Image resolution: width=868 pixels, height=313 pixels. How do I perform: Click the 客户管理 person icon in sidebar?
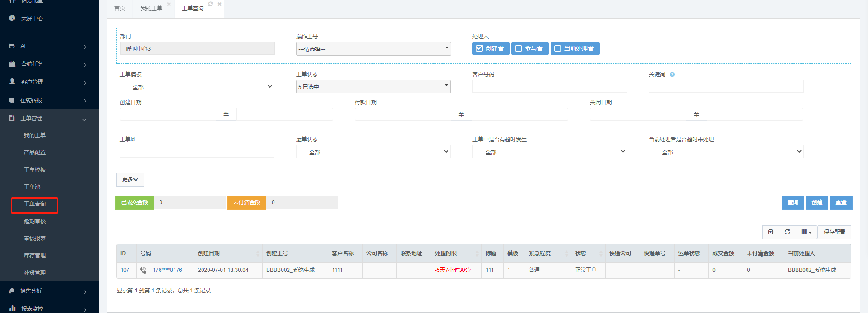click(12, 82)
